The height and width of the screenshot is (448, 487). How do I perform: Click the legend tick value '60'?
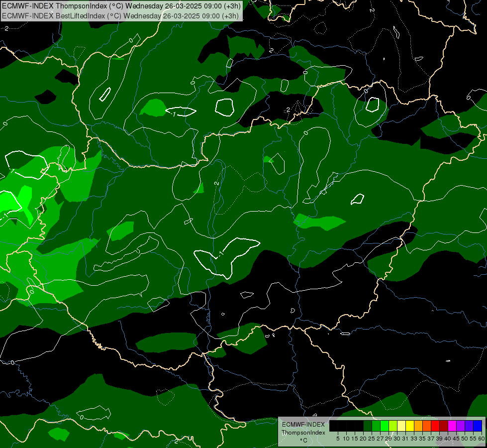tap(482, 439)
